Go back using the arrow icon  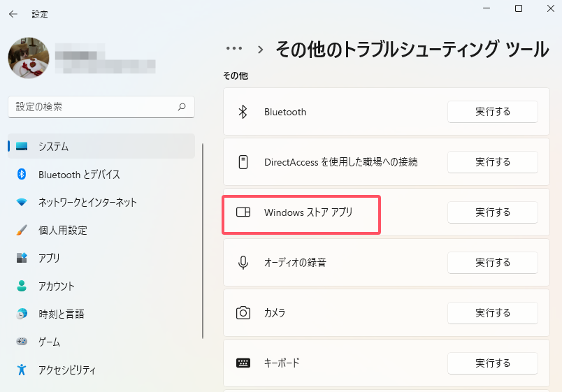13,14
